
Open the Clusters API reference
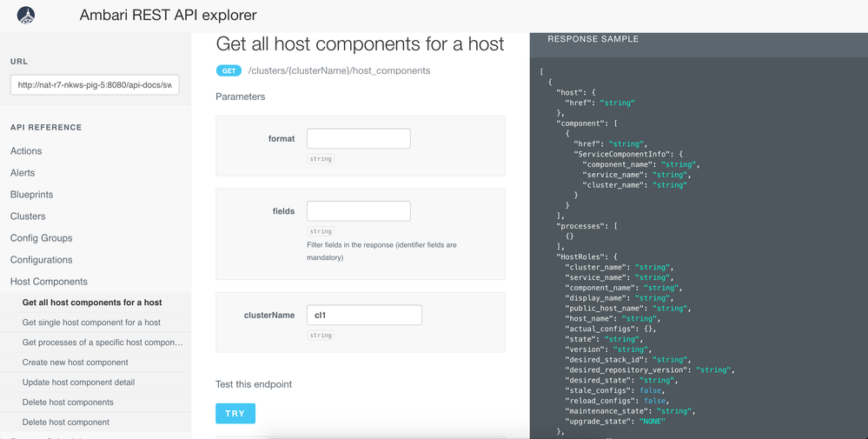click(28, 216)
